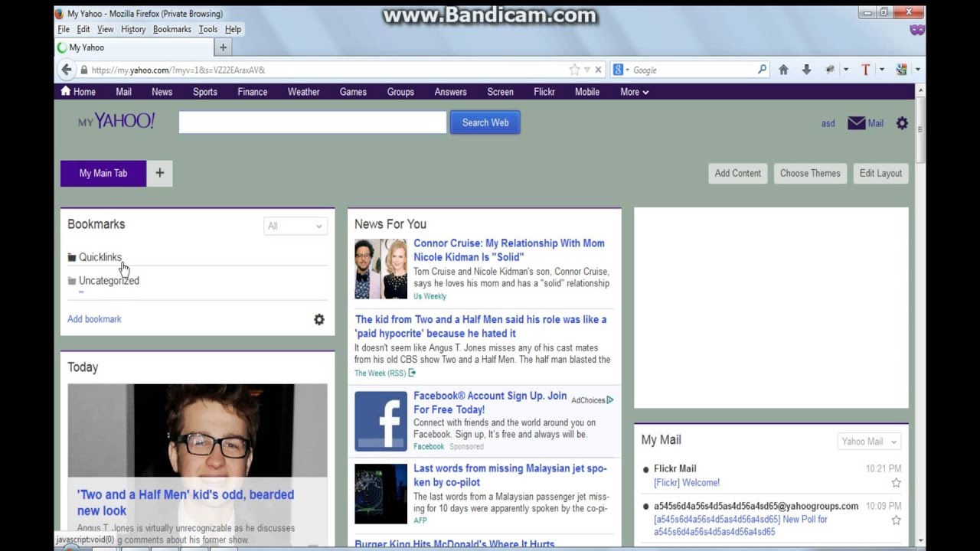Click the Facebook logo thumbnail
The image size is (980, 551).
[381, 422]
